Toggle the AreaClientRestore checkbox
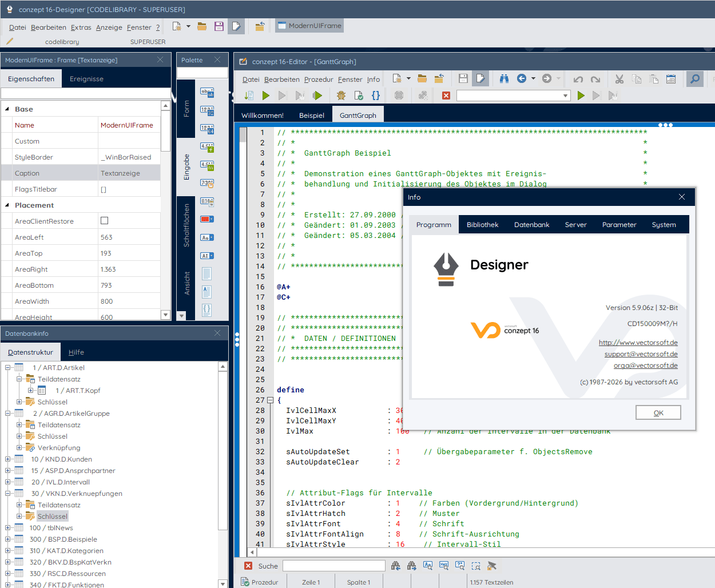The height and width of the screenshot is (588, 715). point(104,221)
